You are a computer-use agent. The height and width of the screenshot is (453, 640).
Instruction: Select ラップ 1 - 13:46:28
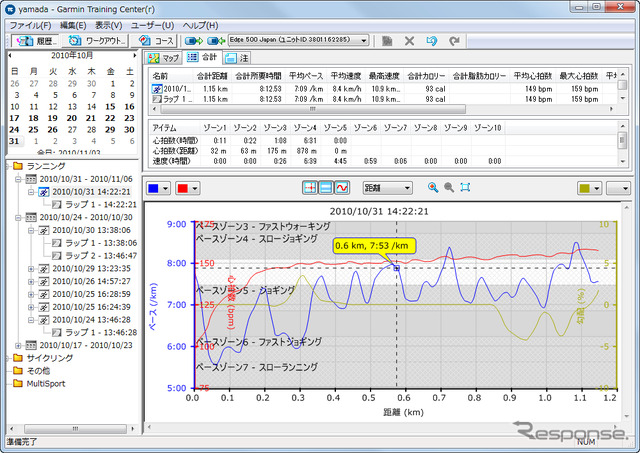101,332
